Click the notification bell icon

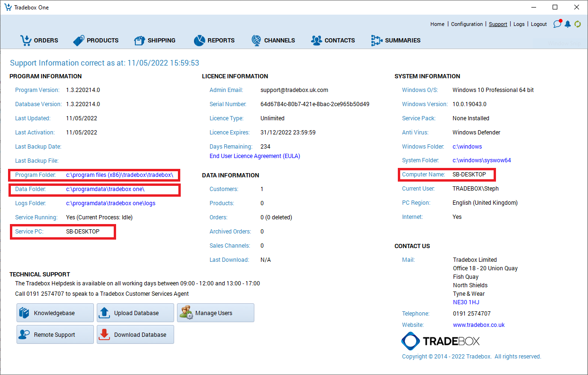click(568, 24)
